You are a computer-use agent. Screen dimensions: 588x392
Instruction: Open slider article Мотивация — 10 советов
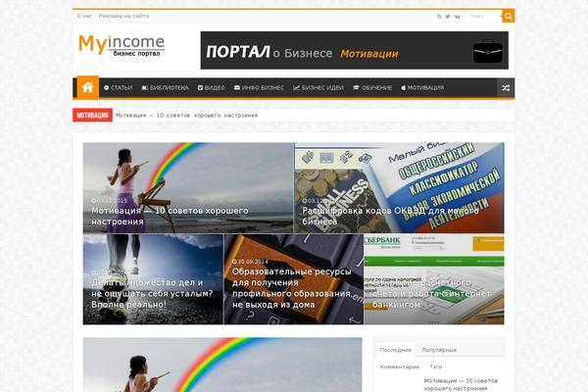point(188,187)
